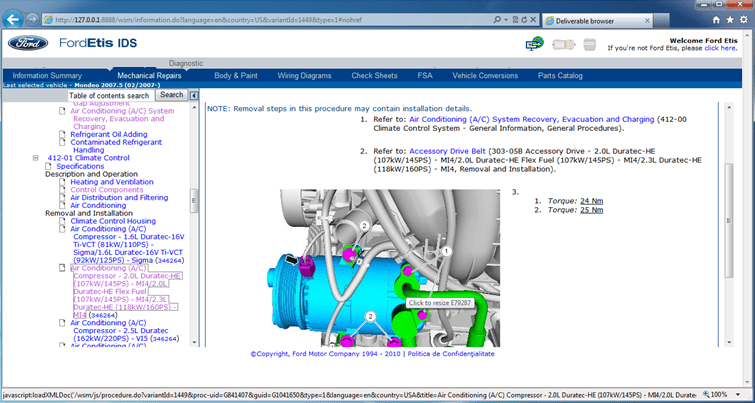Click the down arrow of content pane scrollbar

click(x=729, y=342)
